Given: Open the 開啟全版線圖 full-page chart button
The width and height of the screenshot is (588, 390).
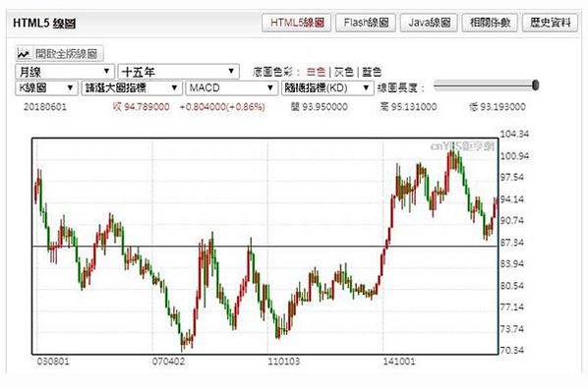Looking at the screenshot, I should (60, 54).
